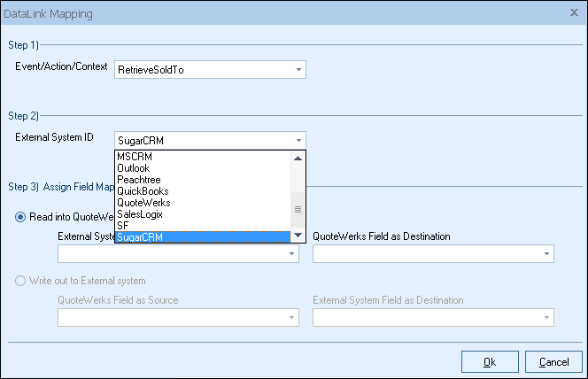Enable the Read into QuoteWerks radio button
This screenshot has height=379, width=588.
(x=20, y=218)
